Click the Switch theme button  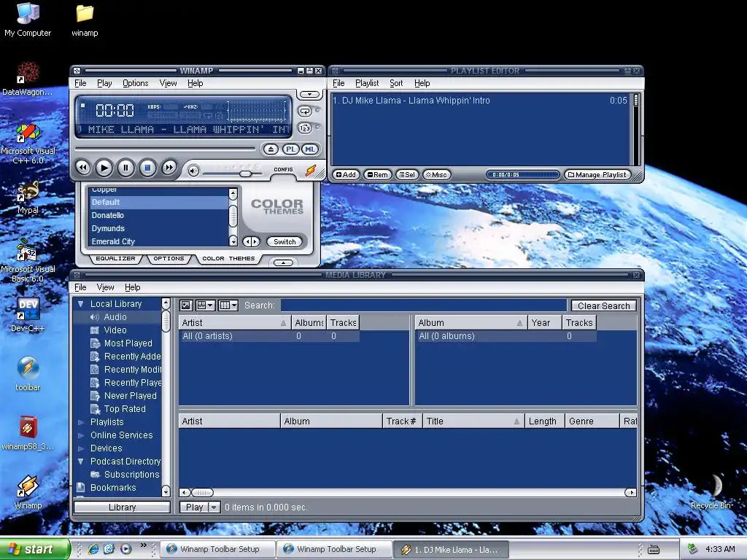(285, 242)
